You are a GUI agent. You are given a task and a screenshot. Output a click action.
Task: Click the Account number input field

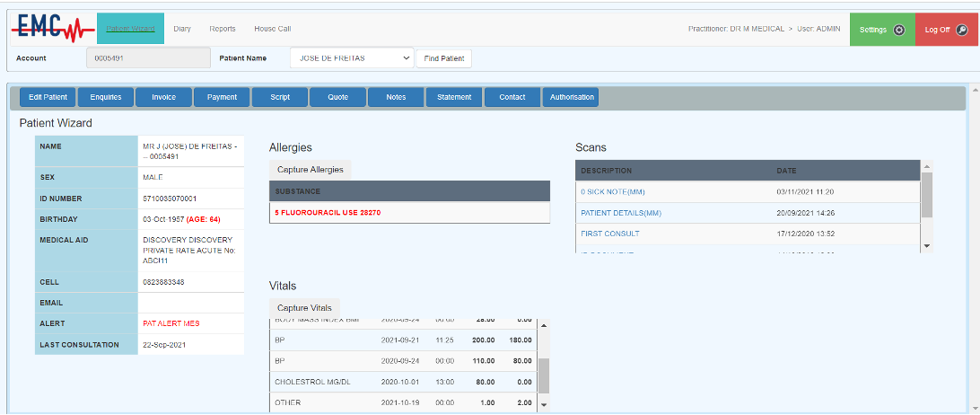pos(148,58)
